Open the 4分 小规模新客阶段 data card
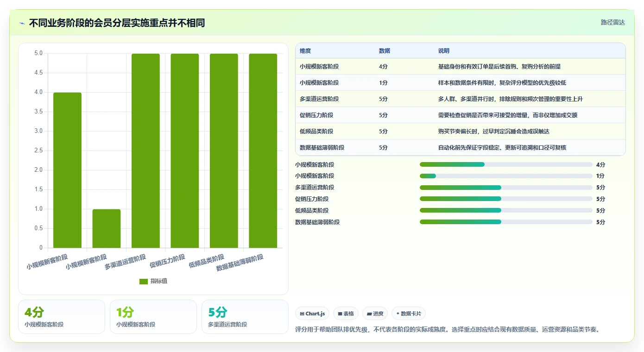This screenshot has width=644, height=352. pyautogui.click(x=62, y=317)
